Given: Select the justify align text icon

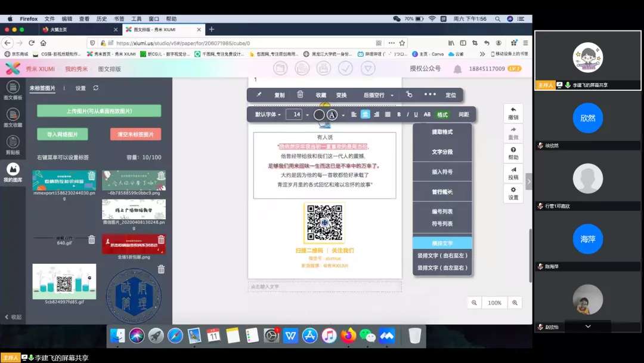Looking at the screenshot, I should point(388,115).
